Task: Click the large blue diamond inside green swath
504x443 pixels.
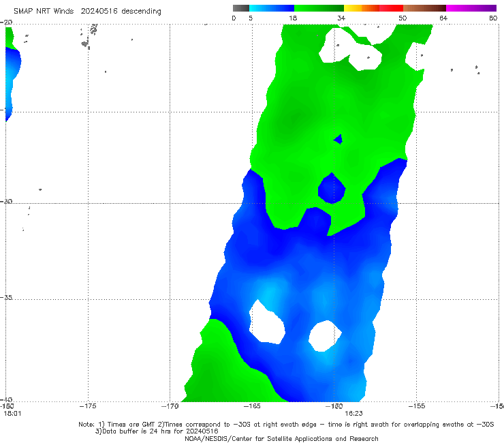Action: [332, 189]
